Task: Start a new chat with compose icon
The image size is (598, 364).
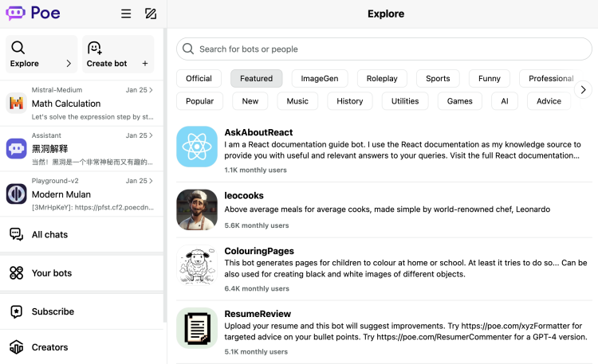Action: (x=151, y=14)
